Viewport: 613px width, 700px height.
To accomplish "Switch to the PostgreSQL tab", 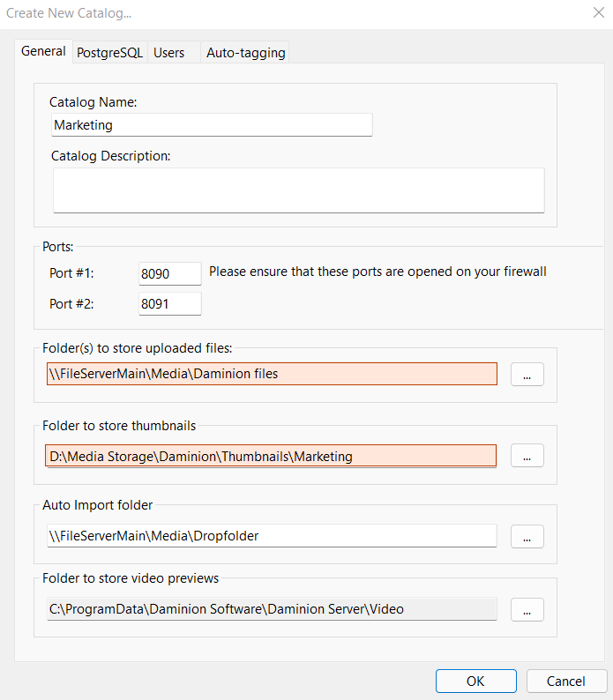I will 109,53.
